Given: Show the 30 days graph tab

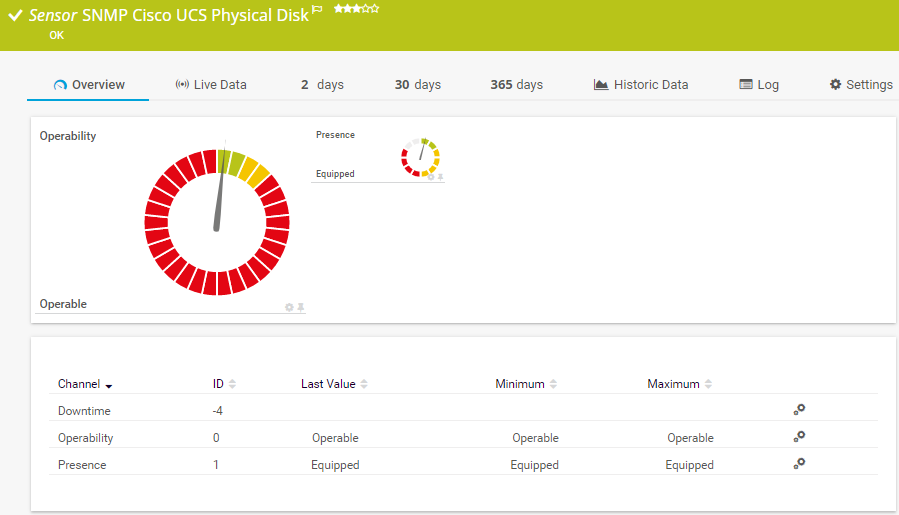Looking at the screenshot, I should point(417,85).
